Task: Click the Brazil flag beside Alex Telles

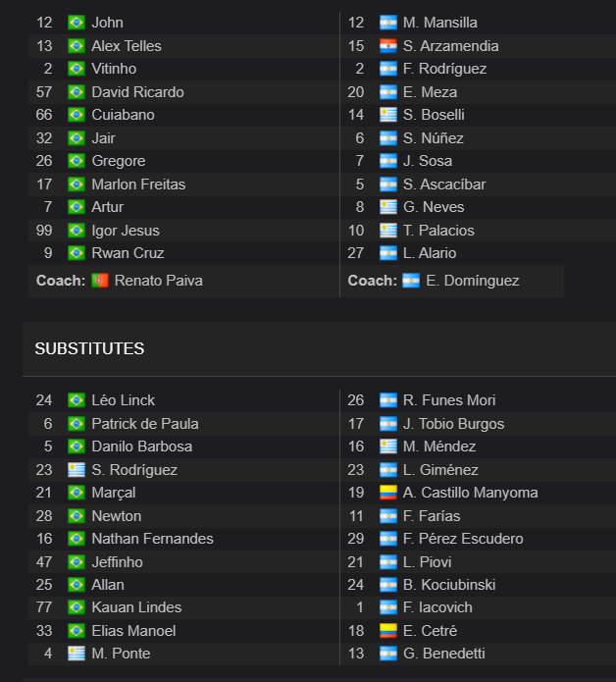Action: point(77,46)
